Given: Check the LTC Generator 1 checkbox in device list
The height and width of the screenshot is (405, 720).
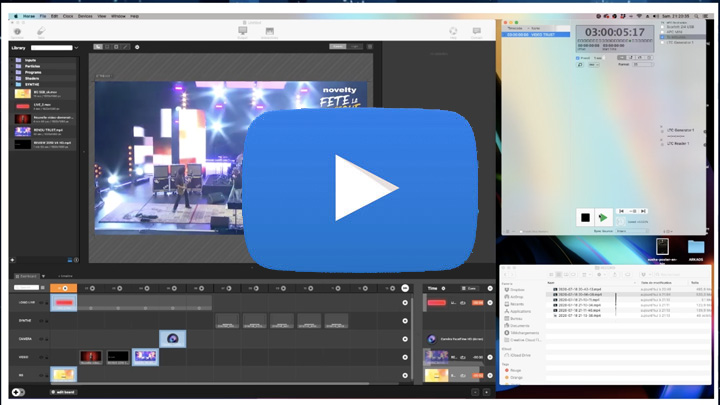Looking at the screenshot, I should (662, 42).
